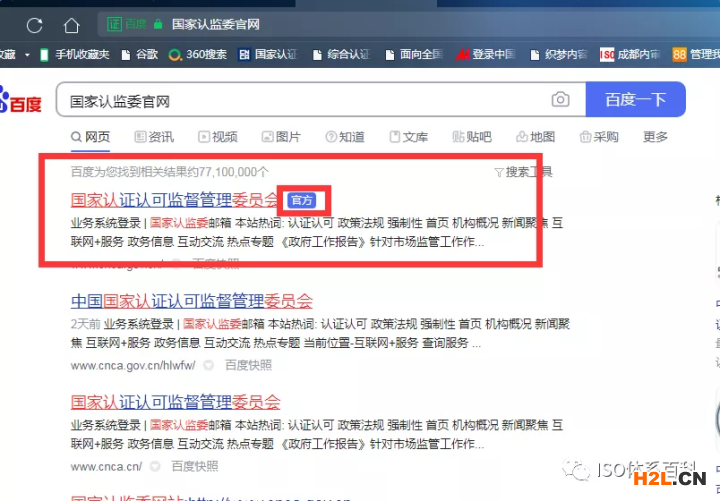This screenshot has width=720, height=501.
Task: Open the bookmark with the orange 88 icon
Action: [x=696, y=55]
